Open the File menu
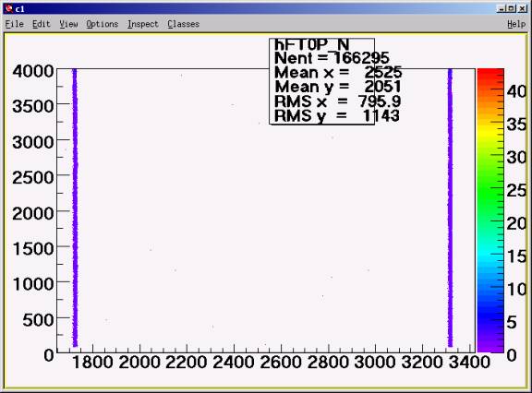Screen dimensions: 532x393 tap(14, 24)
